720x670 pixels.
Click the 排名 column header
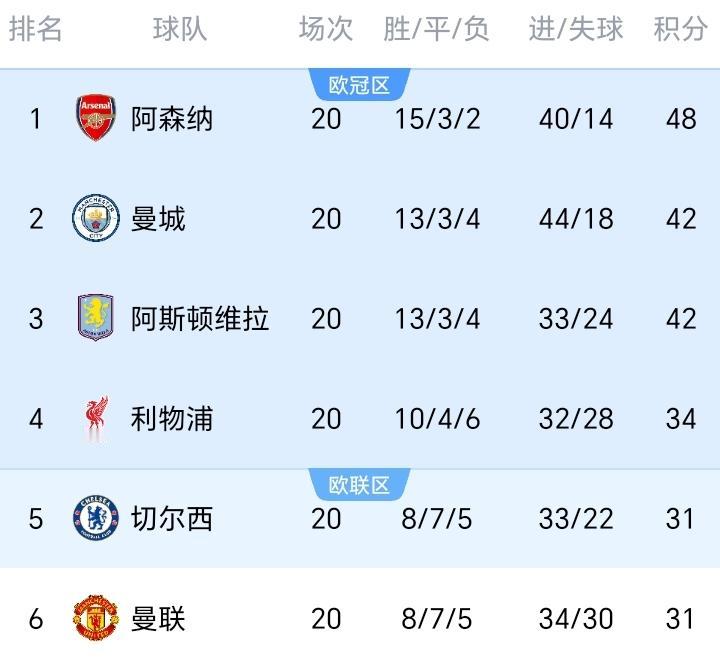pos(36,30)
